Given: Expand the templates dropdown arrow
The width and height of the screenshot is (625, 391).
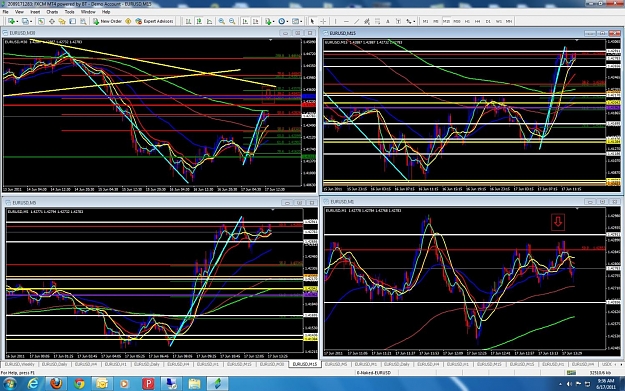Looking at the screenshot, I should [301, 22].
